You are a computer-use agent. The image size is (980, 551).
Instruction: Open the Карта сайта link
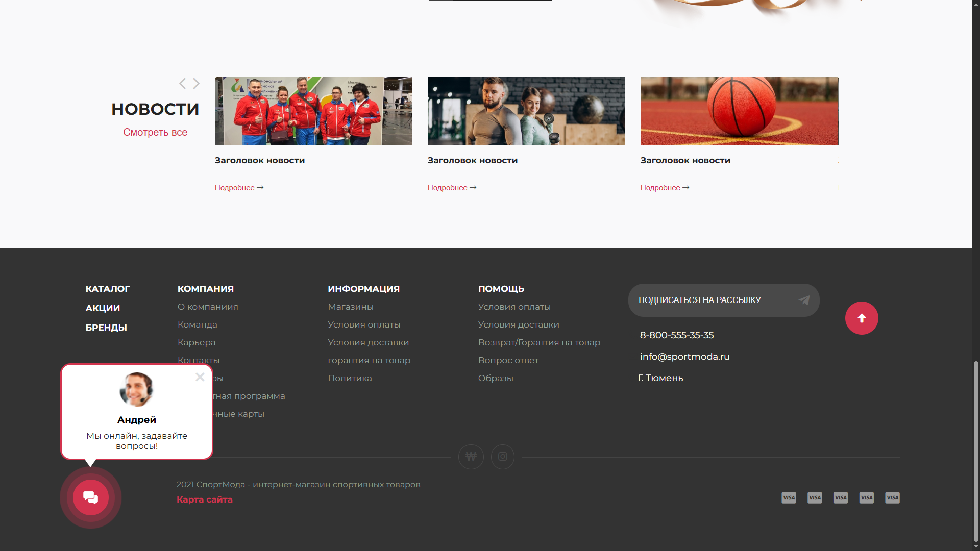[205, 499]
